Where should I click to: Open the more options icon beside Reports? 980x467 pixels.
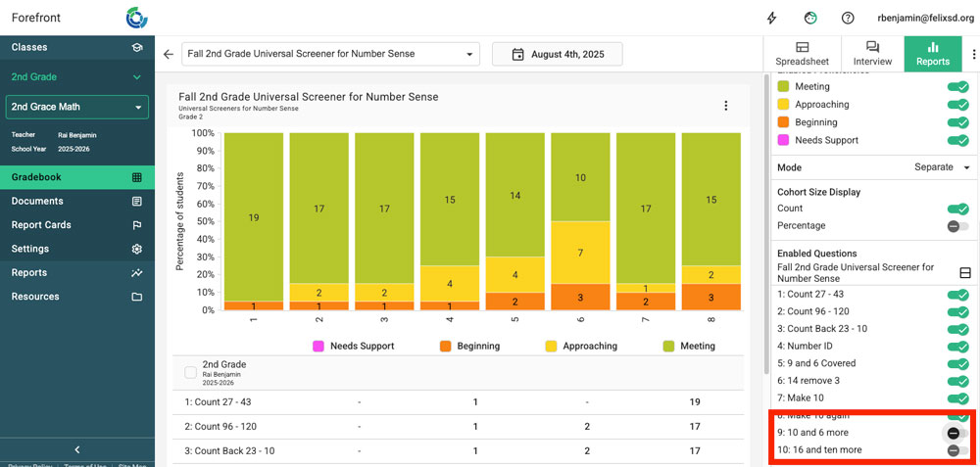(973, 55)
